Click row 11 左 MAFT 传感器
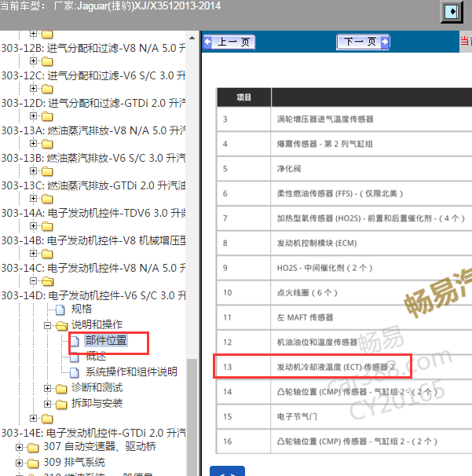 point(344,317)
